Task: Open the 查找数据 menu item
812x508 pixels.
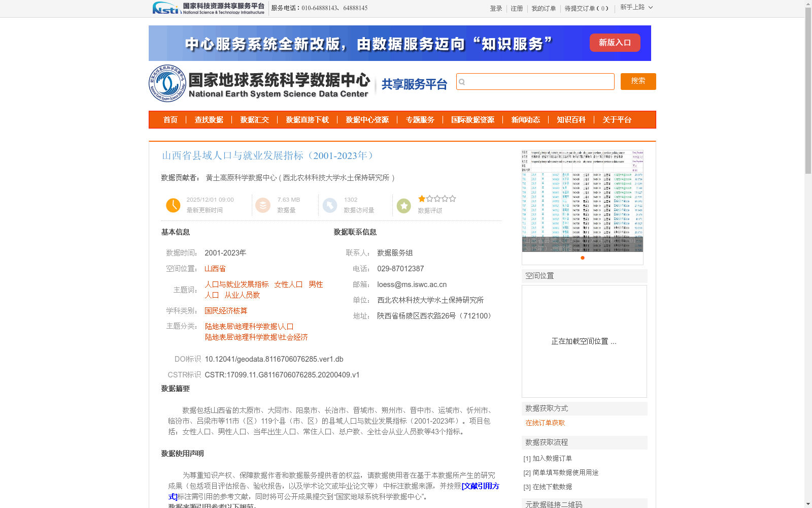Action: click(209, 120)
